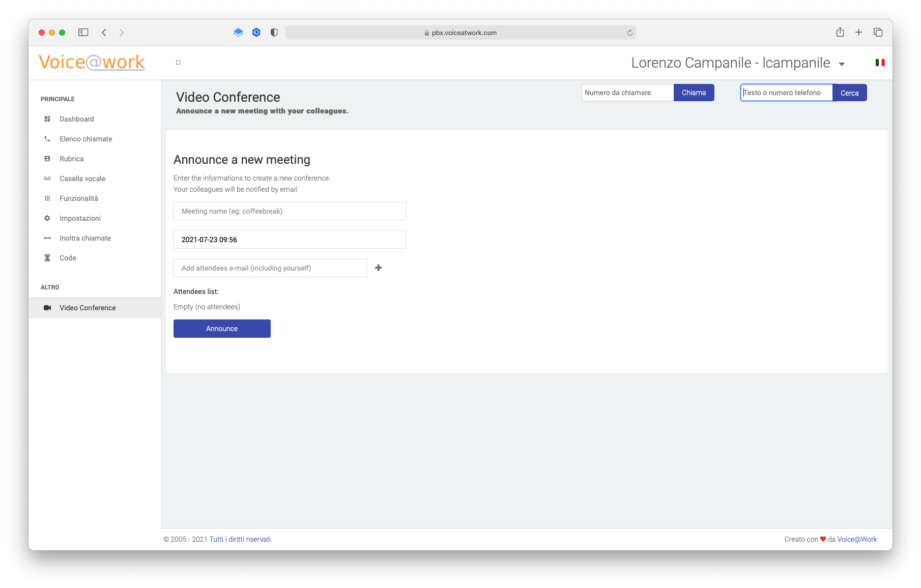Click the meeting date field 2021-07-23 09:56
This screenshot has height=588, width=921.
(x=290, y=240)
